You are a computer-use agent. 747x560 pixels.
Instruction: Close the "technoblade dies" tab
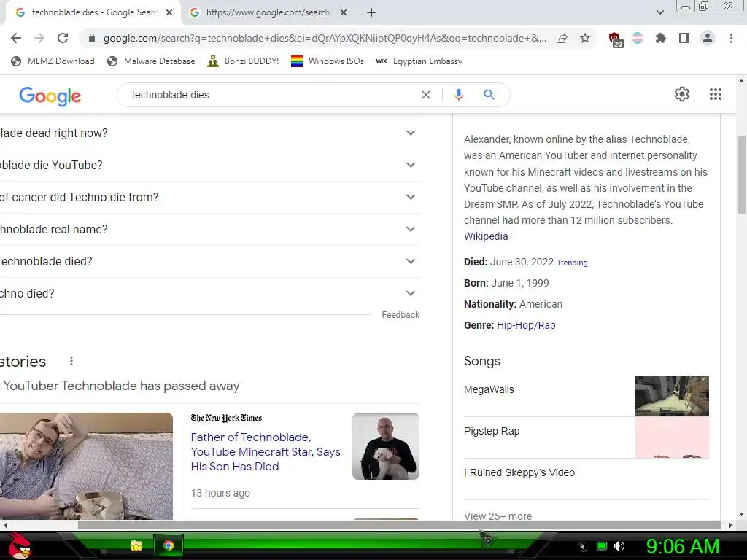[x=169, y=13]
